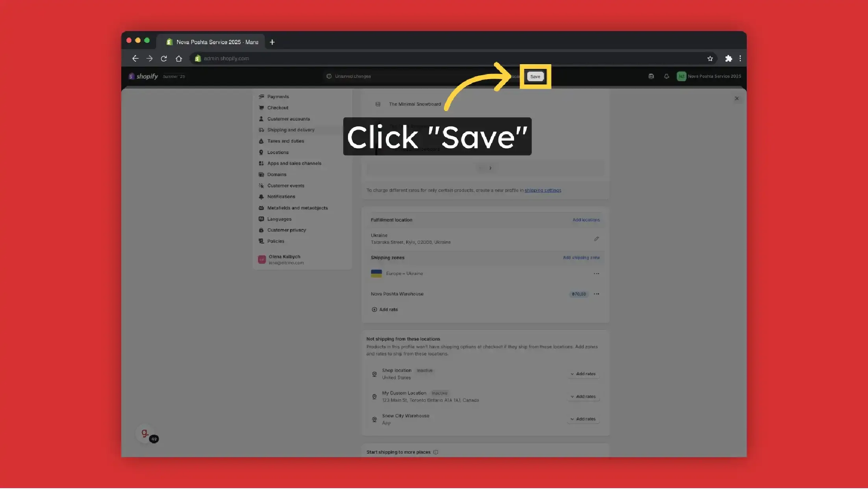The image size is (868, 489).
Task: Expand Add rates for My Custom Location
Action: pos(583,396)
